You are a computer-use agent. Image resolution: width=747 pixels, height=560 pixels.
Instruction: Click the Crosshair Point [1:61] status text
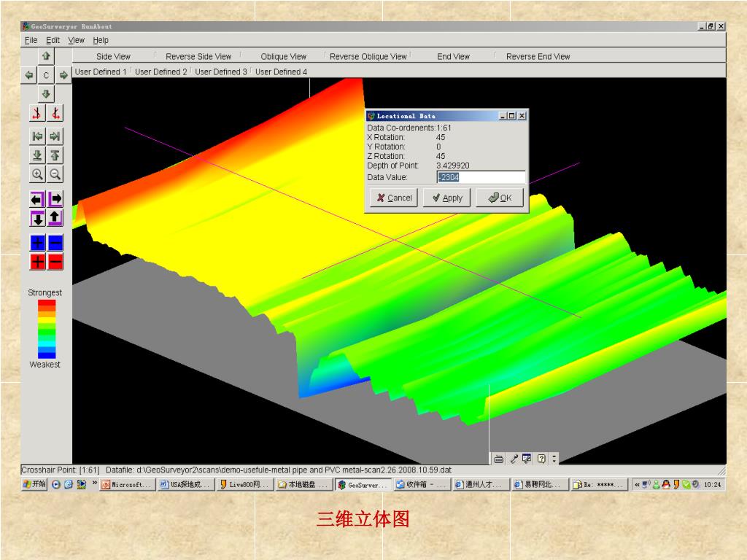(60, 470)
